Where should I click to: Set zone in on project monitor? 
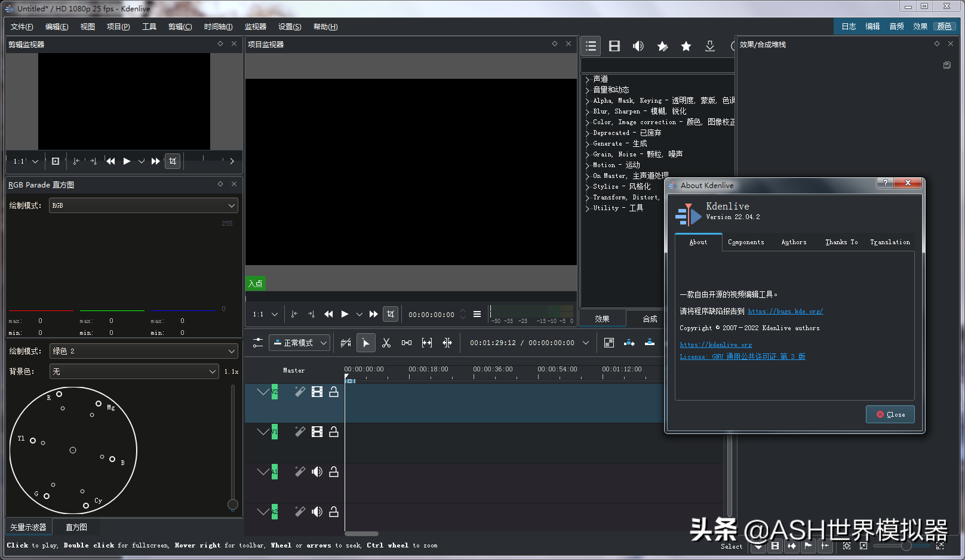point(294,314)
